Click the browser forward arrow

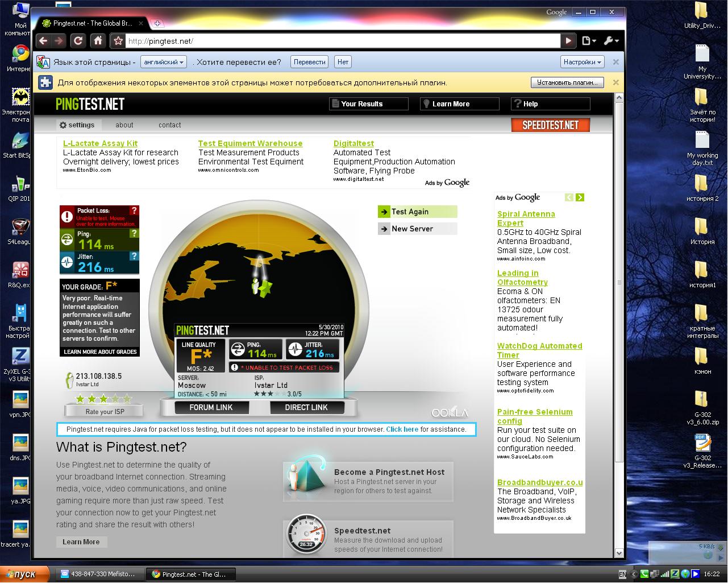[59, 41]
